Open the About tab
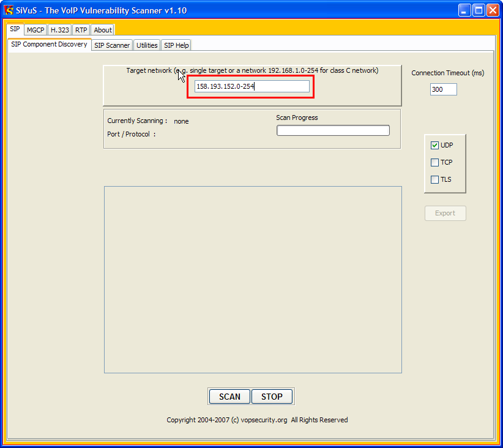Viewport: 503px width, 448px height. [x=103, y=30]
